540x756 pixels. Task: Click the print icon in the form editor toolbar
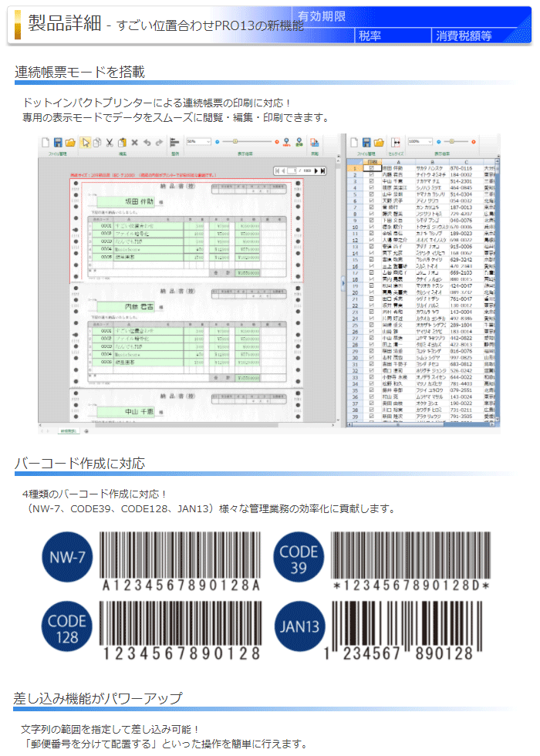point(315,142)
